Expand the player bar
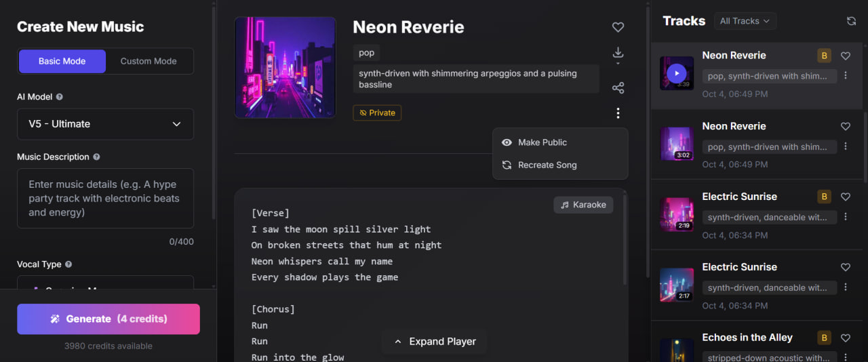This screenshot has width=868, height=362. point(435,342)
